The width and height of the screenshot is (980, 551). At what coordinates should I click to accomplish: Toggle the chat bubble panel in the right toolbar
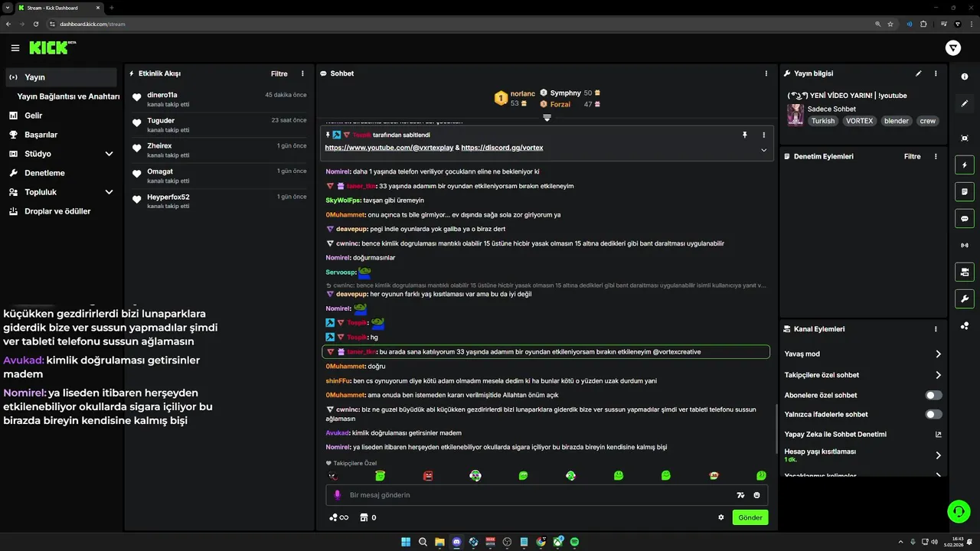click(965, 218)
